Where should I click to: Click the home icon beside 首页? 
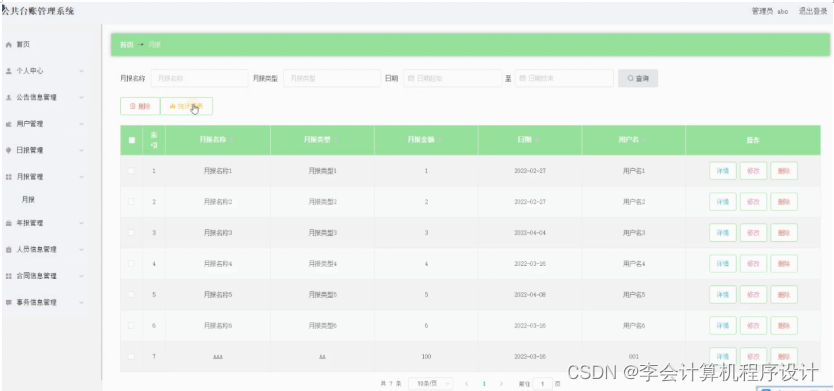point(9,45)
